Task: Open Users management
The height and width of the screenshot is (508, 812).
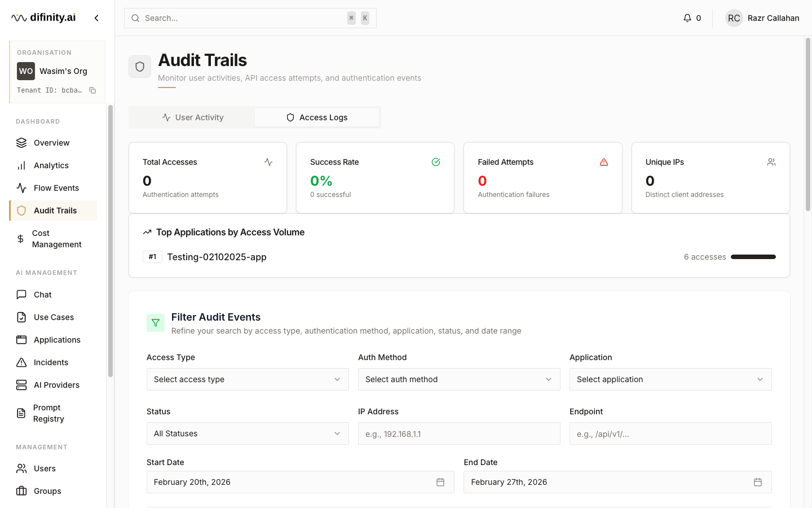Action: coord(53,468)
